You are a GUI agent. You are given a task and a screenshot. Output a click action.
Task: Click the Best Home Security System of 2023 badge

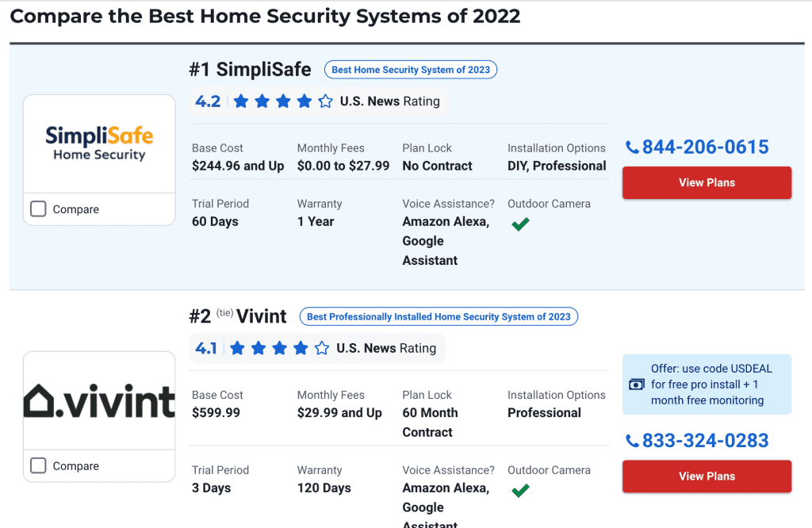click(x=411, y=70)
